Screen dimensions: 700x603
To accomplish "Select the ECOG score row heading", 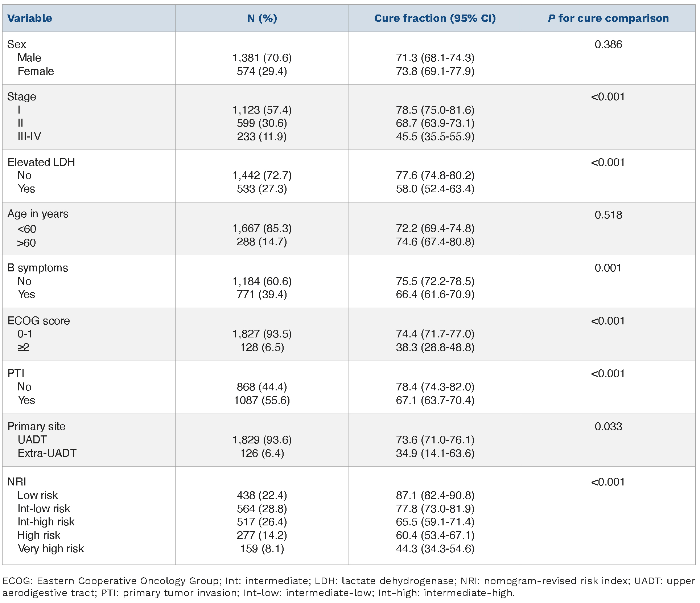I will (x=38, y=321).
